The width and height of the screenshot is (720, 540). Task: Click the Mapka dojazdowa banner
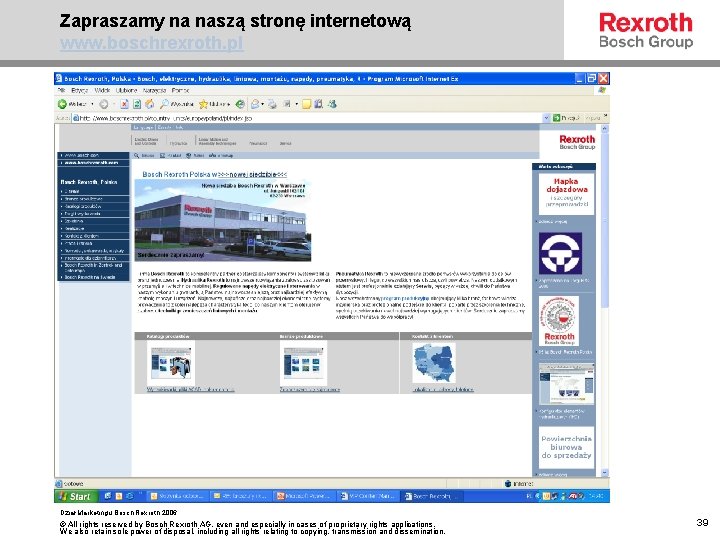coord(566,193)
